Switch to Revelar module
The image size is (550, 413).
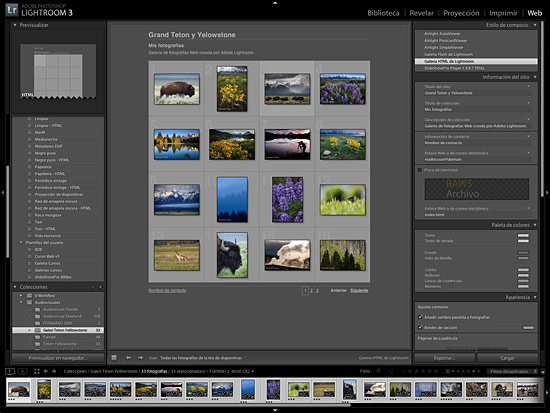pyautogui.click(x=421, y=13)
